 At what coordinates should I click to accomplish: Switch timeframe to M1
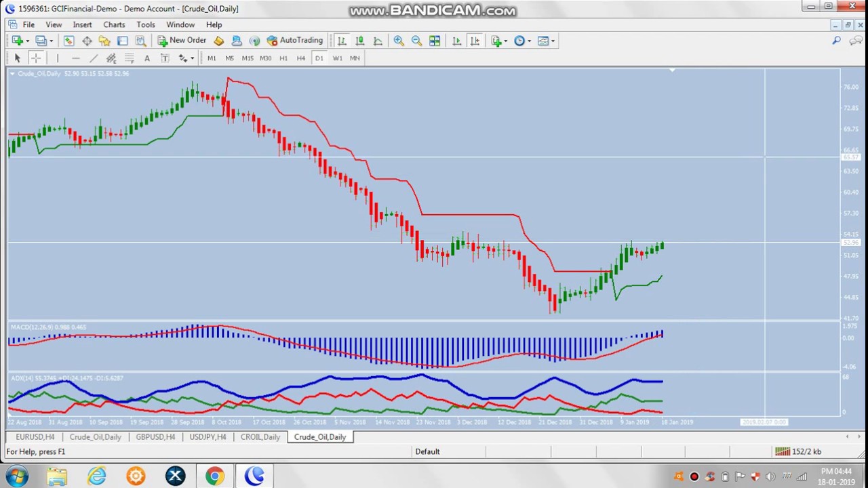tap(212, 58)
